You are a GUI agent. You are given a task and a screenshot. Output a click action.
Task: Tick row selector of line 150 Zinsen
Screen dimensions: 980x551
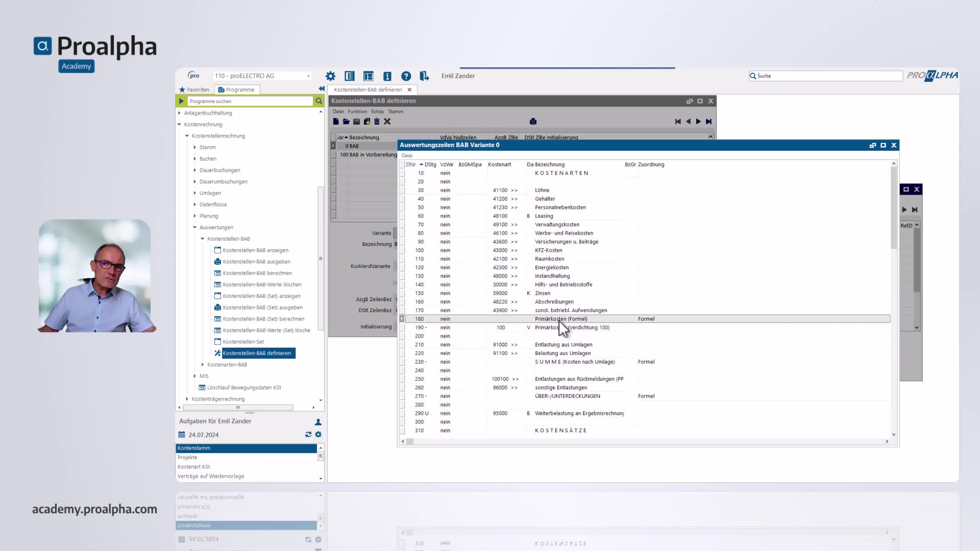402,293
